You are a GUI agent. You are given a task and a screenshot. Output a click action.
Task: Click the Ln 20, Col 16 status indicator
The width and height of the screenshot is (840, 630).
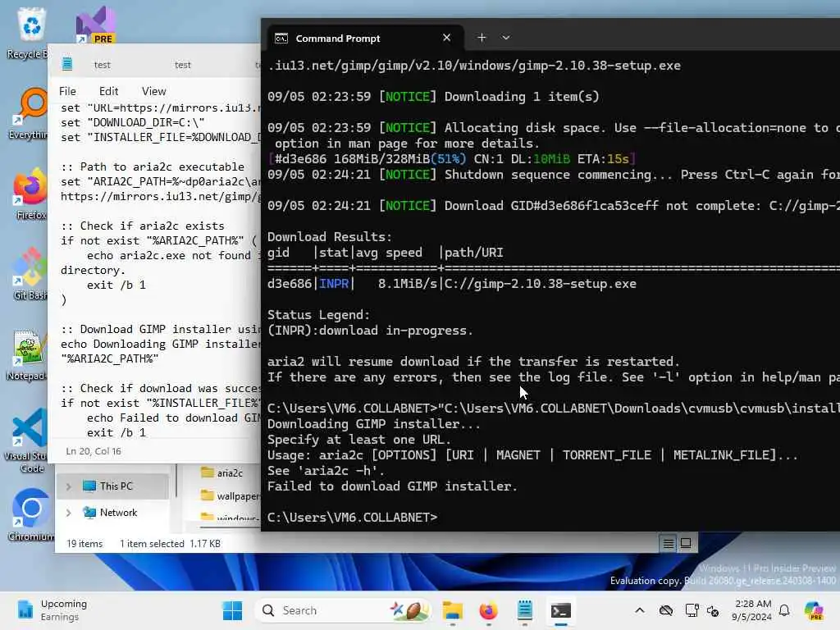coord(94,451)
